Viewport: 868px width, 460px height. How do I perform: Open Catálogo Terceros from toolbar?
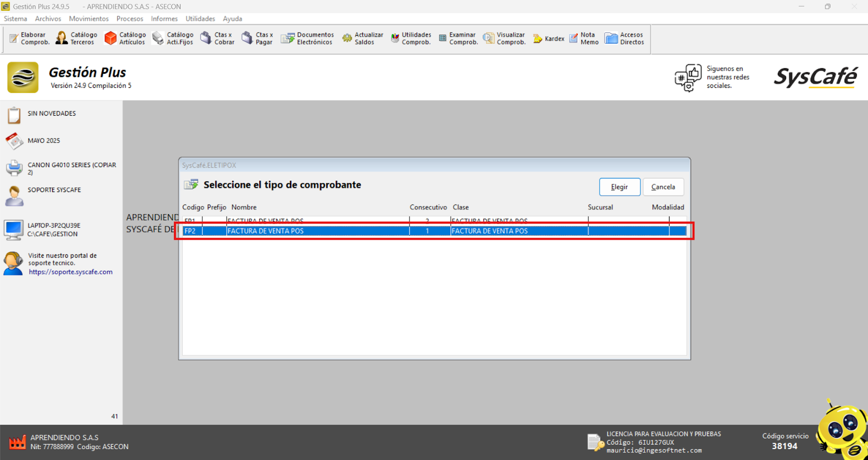[76, 39]
